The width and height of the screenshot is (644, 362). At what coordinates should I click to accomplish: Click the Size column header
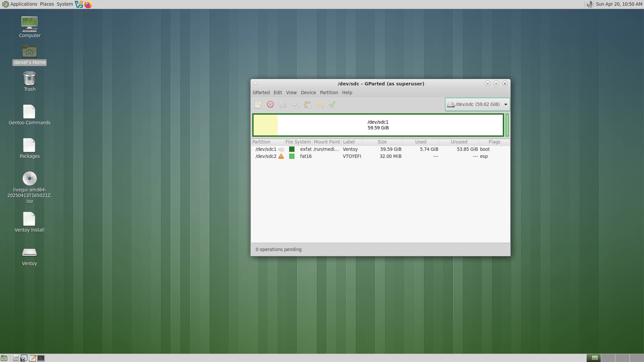pyautogui.click(x=382, y=142)
